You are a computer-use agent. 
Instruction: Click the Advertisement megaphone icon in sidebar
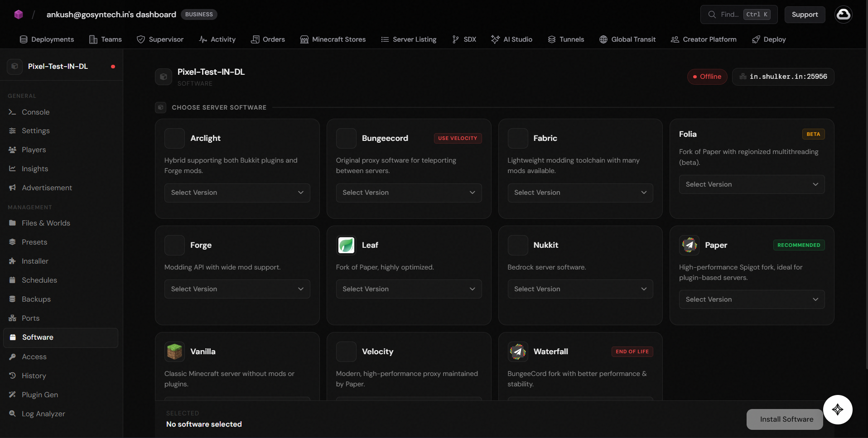(x=12, y=188)
